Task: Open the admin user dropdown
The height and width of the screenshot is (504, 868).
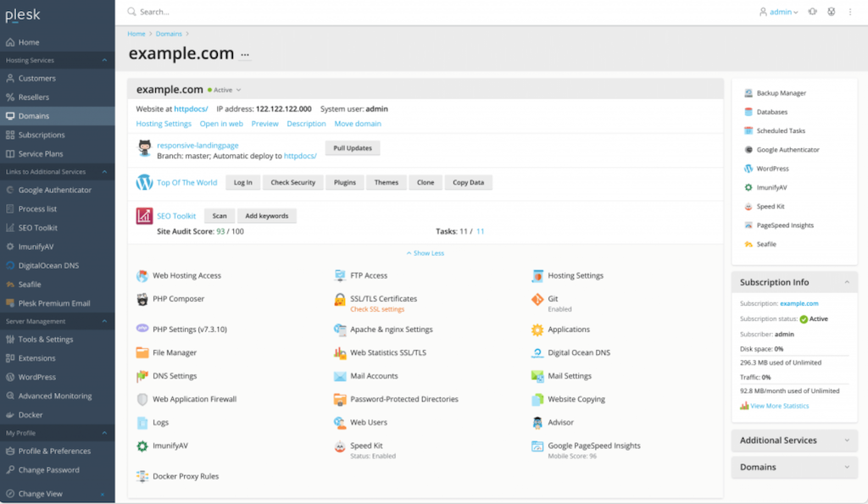Action: 779,12
